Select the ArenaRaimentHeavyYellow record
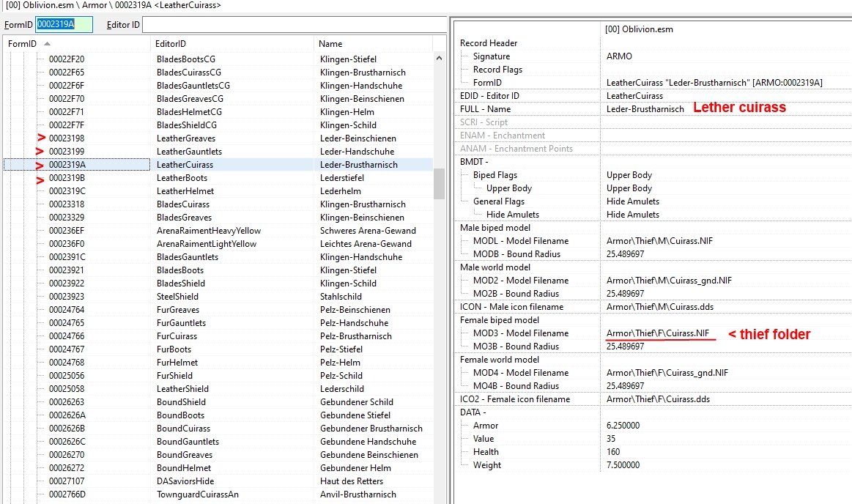 coord(218,231)
